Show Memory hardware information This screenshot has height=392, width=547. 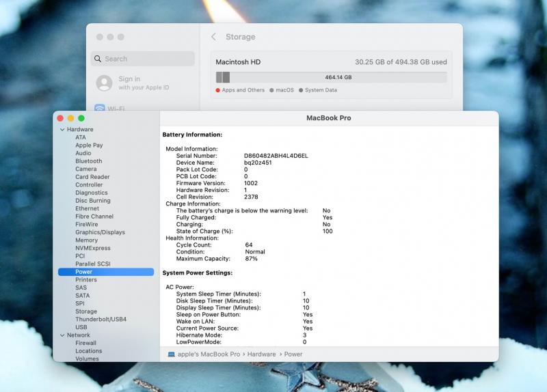click(87, 240)
